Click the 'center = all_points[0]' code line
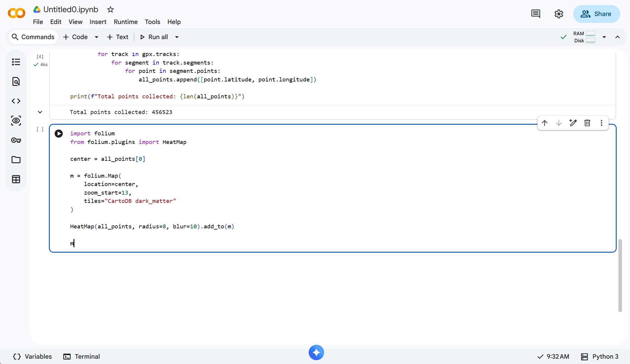Screen dimensions: 630x364 coord(108,159)
